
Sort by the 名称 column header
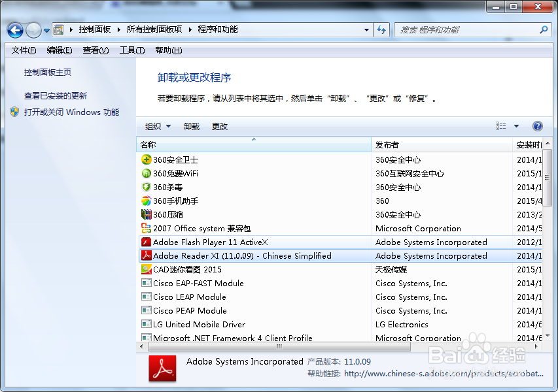(x=254, y=144)
